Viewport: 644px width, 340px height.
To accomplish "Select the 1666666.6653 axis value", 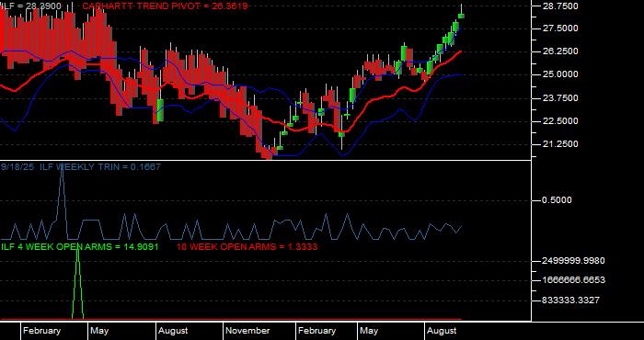I will click(x=573, y=280).
